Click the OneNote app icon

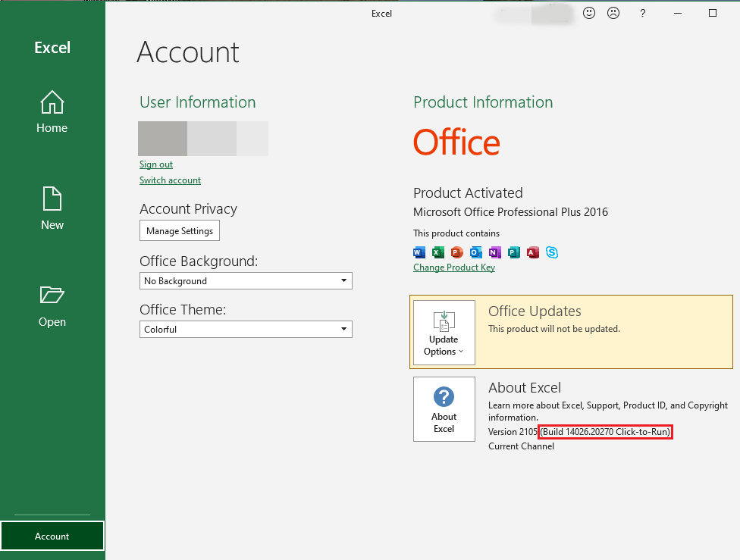click(494, 252)
